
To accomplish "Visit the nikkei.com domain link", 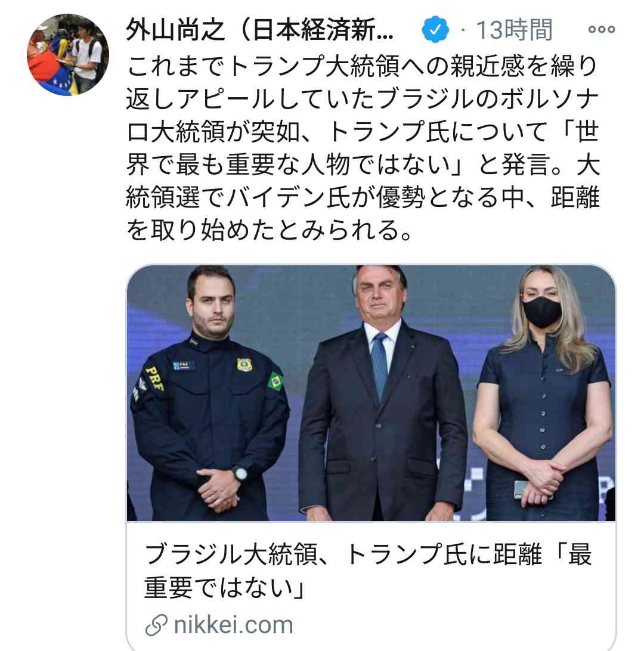I will (x=233, y=625).
